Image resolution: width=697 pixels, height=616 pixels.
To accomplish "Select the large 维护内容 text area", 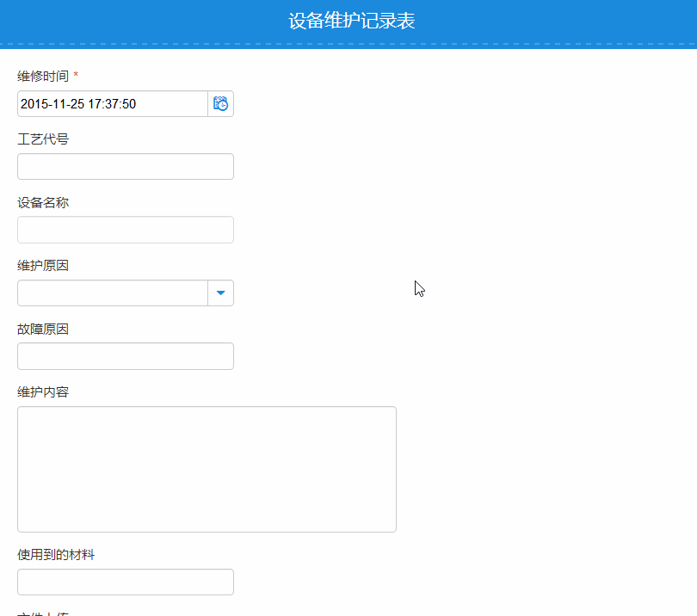I will (x=207, y=469).
